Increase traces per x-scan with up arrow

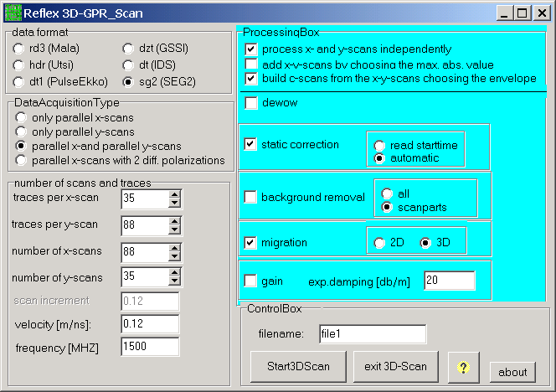(174, 194)
